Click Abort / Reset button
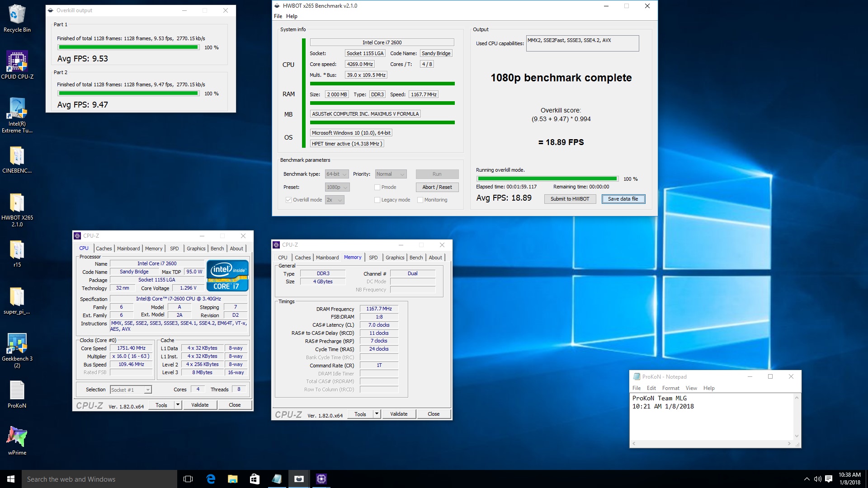 [x=437, y=187]
